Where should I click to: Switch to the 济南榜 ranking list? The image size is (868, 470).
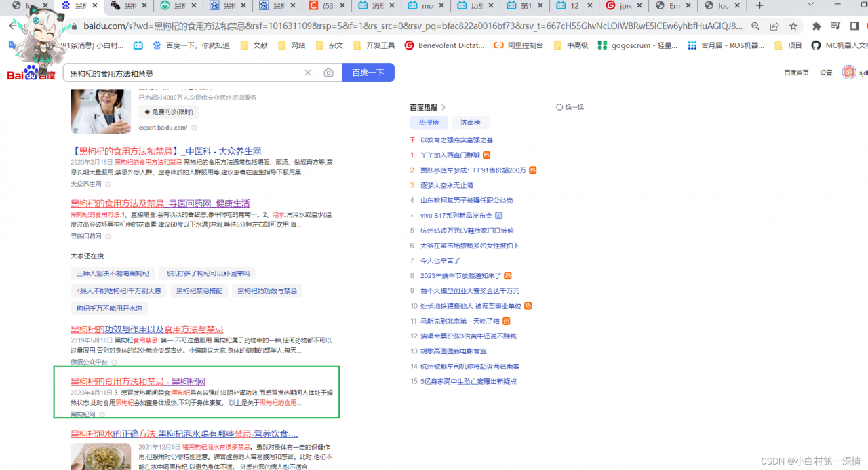(470, 122)
